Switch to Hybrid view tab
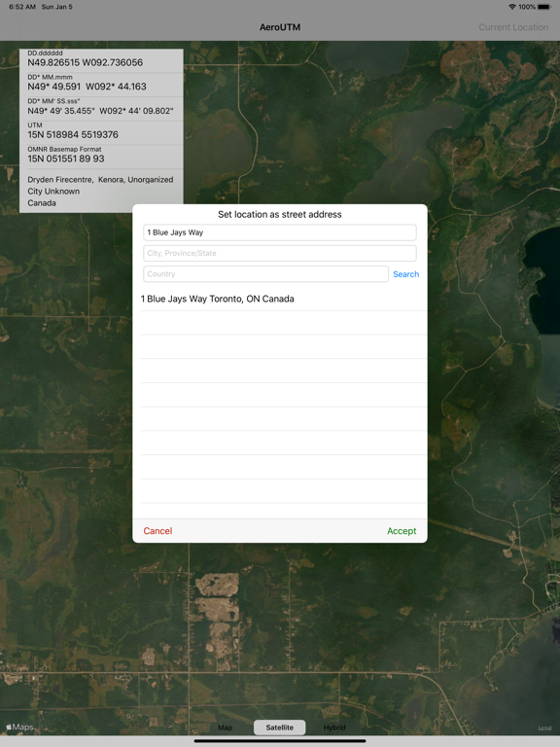 click(334, 728)
